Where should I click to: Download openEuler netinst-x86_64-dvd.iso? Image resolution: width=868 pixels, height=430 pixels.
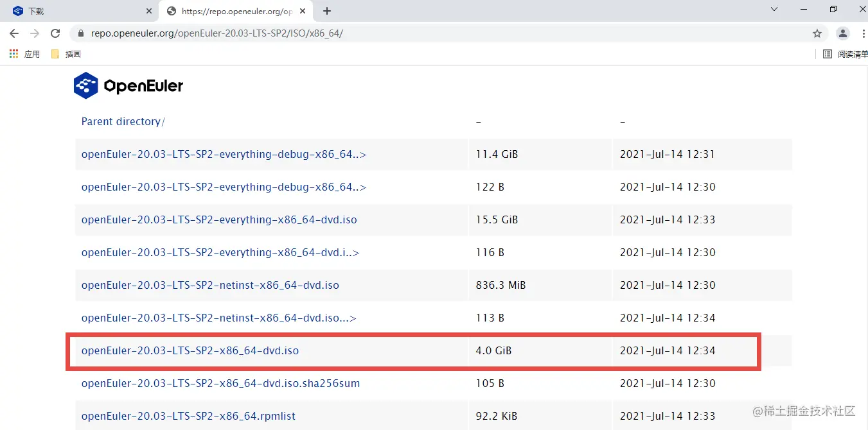coord(210,285)
